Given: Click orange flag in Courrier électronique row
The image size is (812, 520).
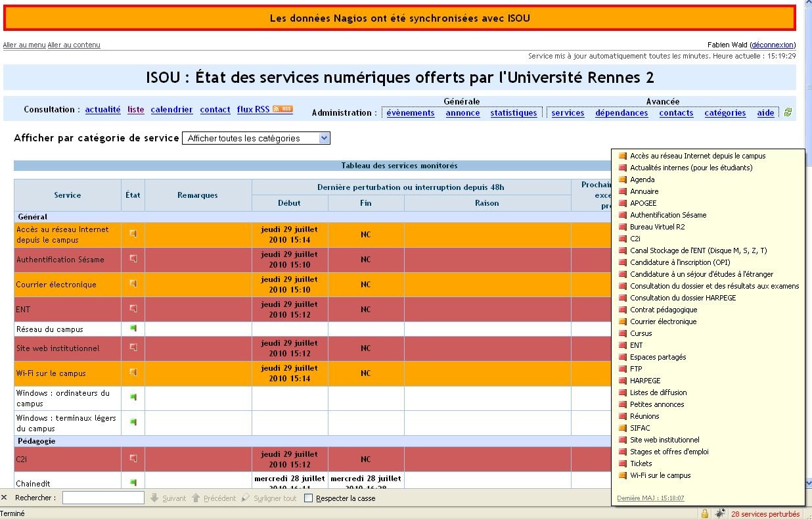Looking at the screenshot, I should click(x=133, y=283).
